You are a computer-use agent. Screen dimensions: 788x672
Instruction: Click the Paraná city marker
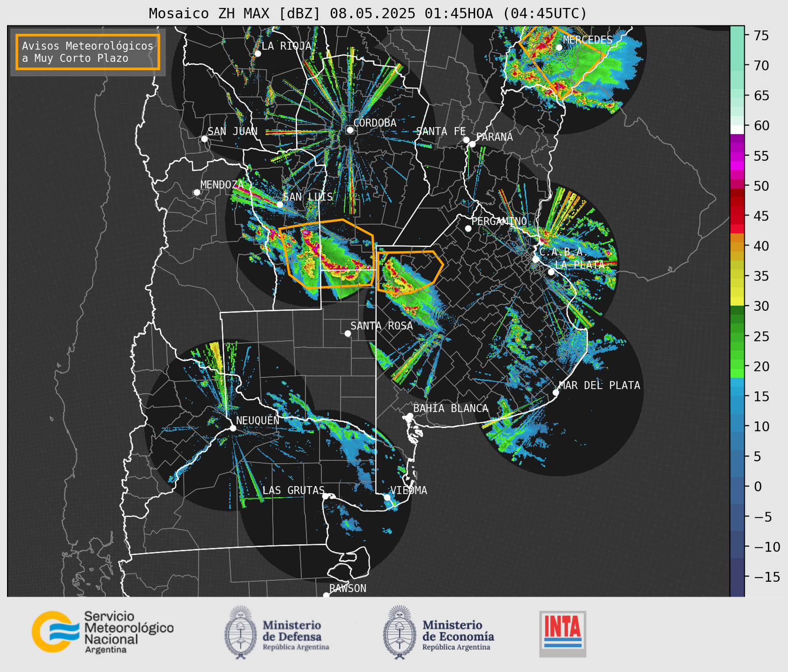[472, 144]
